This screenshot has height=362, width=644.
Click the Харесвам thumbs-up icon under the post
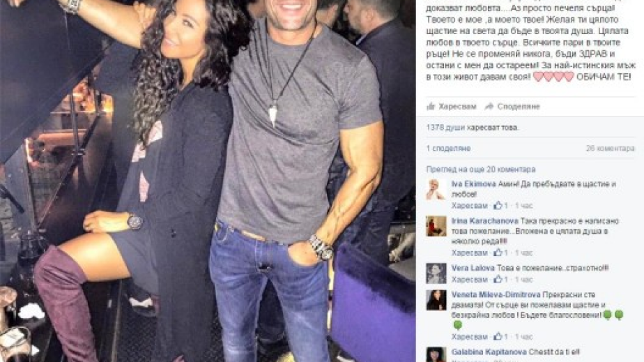point(431,107)
